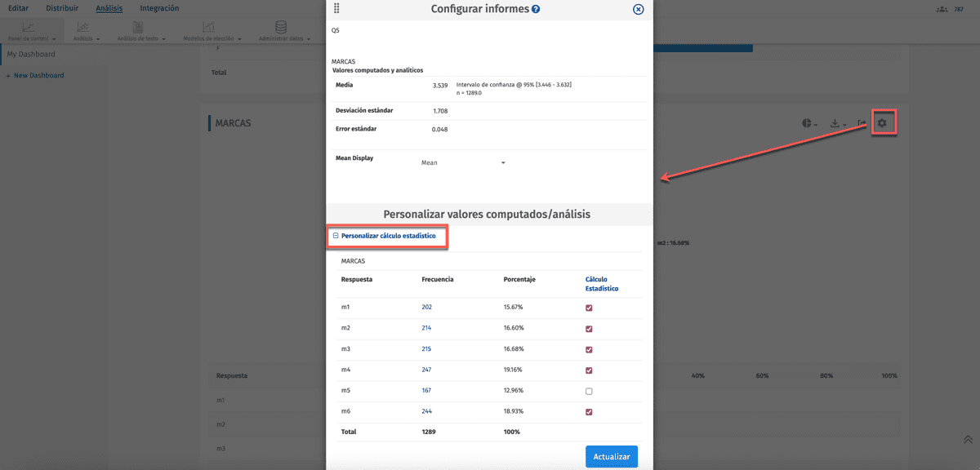Open frequency link 215 for m3
Image resolution: width=980 pixels, height=470 pixels.
click(426, 349)
